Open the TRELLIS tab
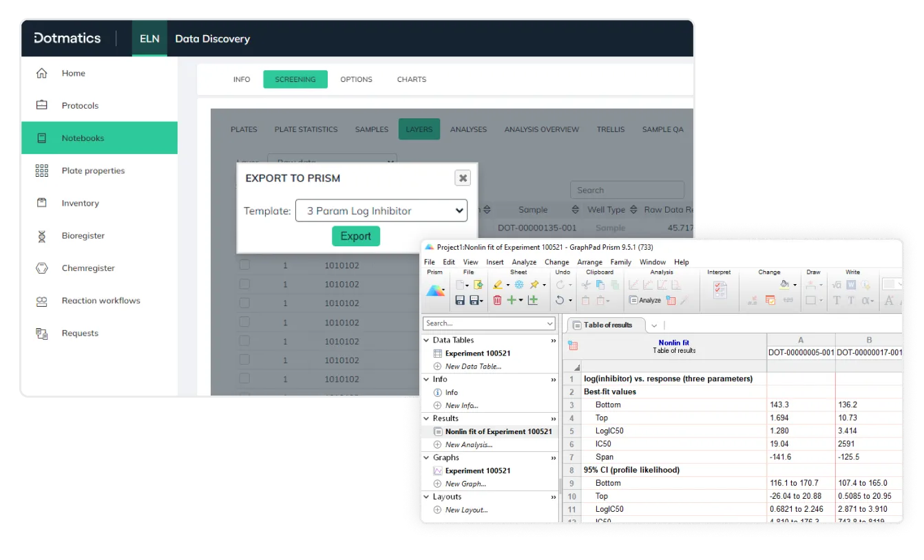The width and height of the screenshot is (924, 560). click(611, 129)
